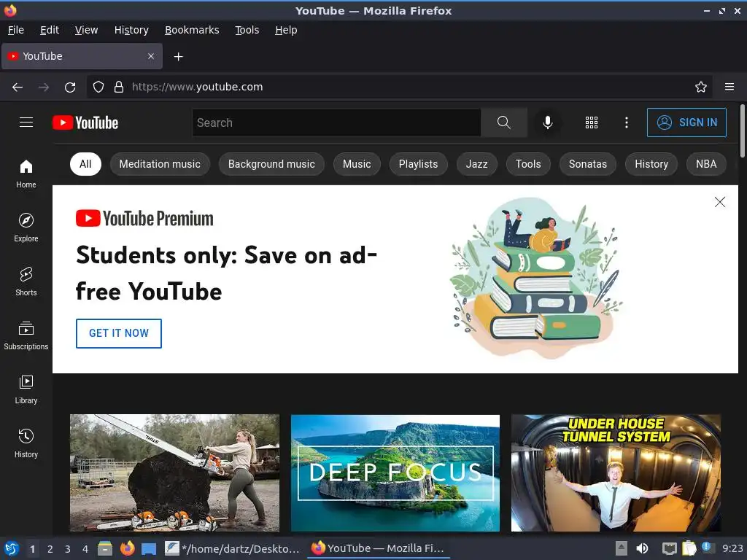This screenshot has height=560, width=747.
Task: Select the Tools filter chip
Action: click(x=528, y=164)
